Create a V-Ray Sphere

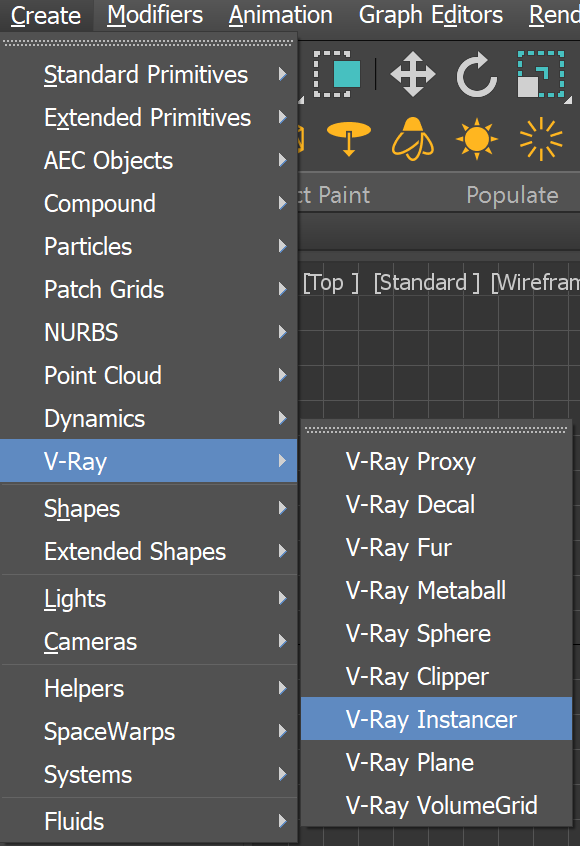[418, 634]
